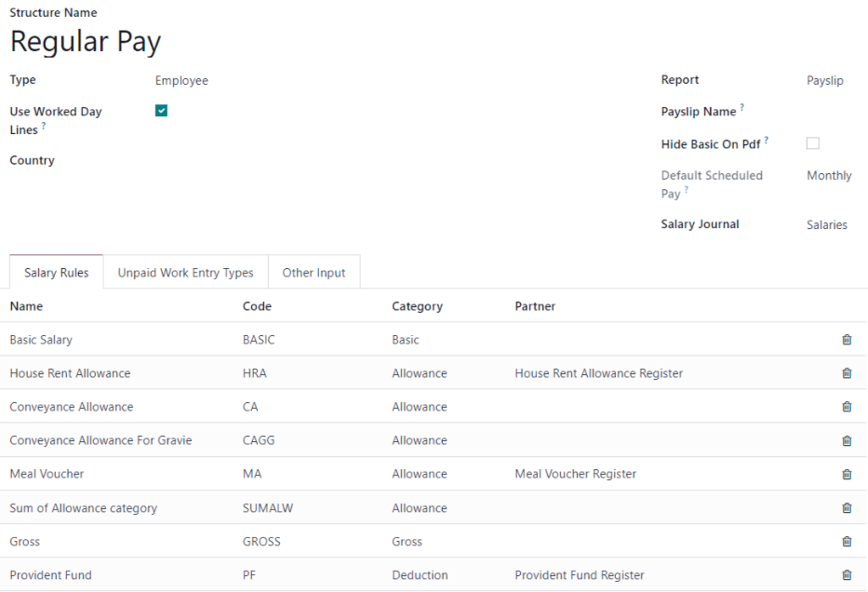This screenshot has width=868, height=592.
Task: Click the Regular Pay structure name field
Action: click(x=85, y=41)
